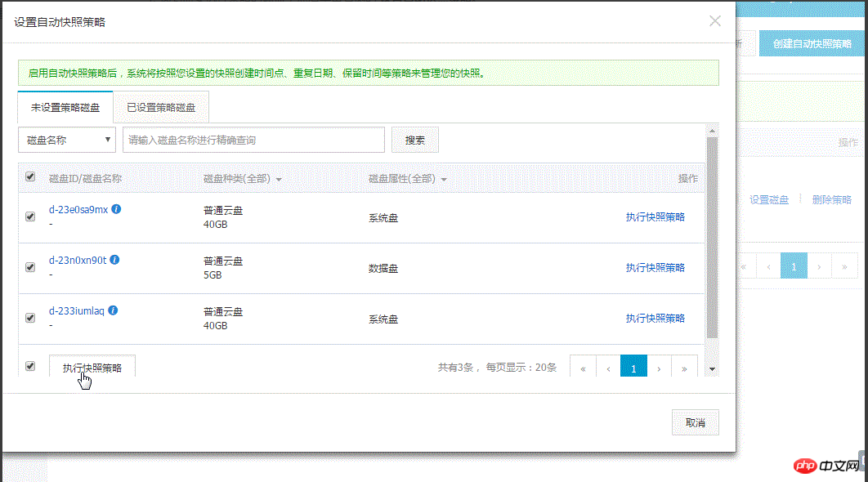Expand the 磁盘种类(全部) filter
The width and height of the screenshot is (868, 482).
243,179
